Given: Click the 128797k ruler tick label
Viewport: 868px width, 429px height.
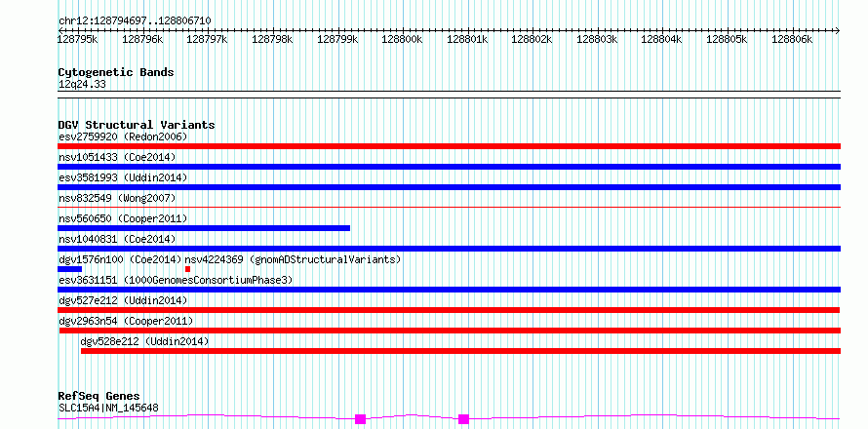Looking at the screenshot, I should [207, 39].
